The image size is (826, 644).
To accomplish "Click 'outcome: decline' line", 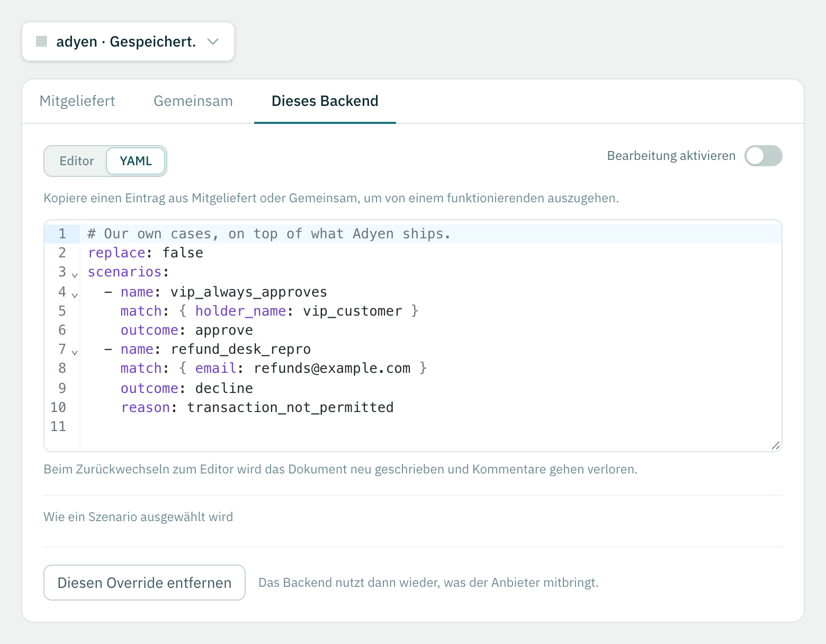I will pos(187,388).
